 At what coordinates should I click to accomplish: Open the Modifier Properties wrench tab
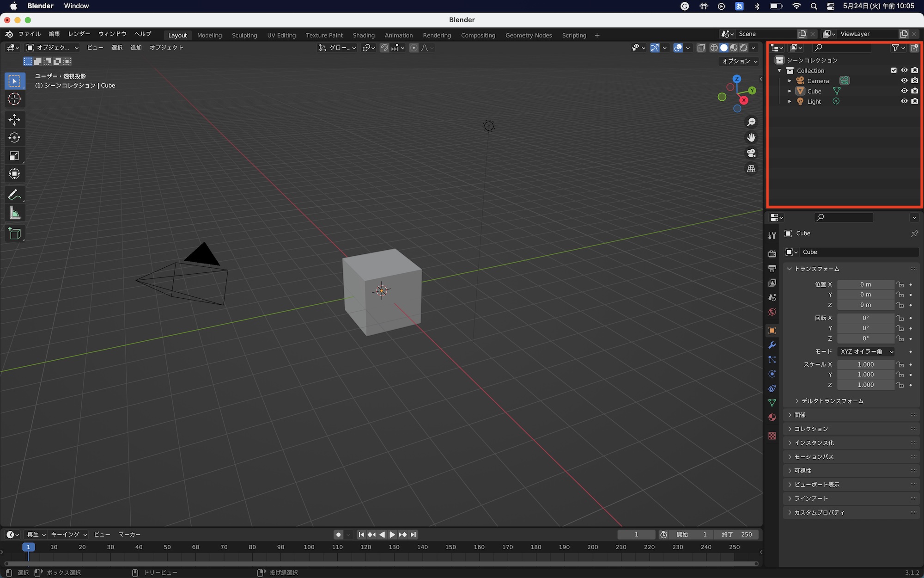tap(772, 345)
